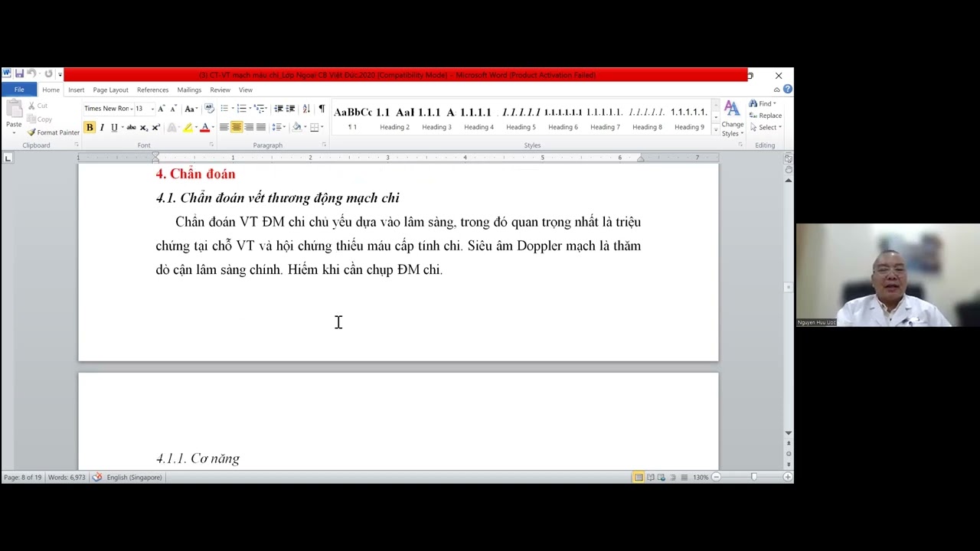Click the proofing errors icon in status bar
Viewport: 980px width, 551px height.
tap(97, 478)
